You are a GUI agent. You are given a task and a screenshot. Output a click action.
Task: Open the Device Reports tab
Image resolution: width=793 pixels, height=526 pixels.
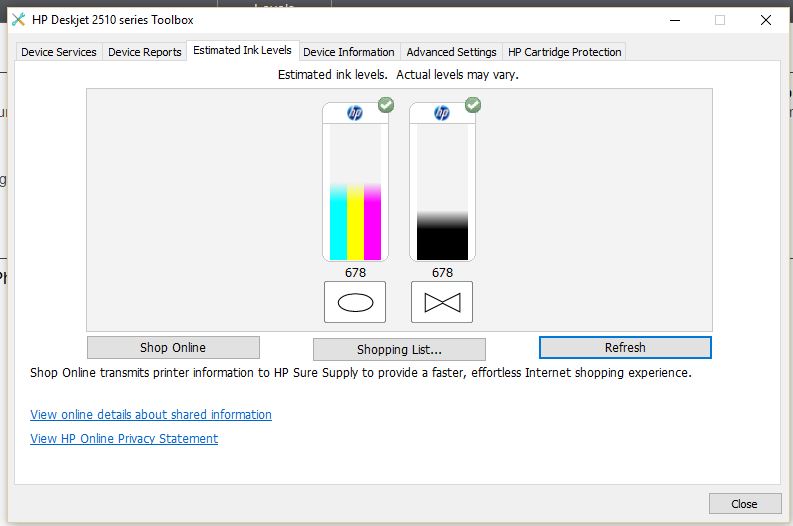coord(145,52)
